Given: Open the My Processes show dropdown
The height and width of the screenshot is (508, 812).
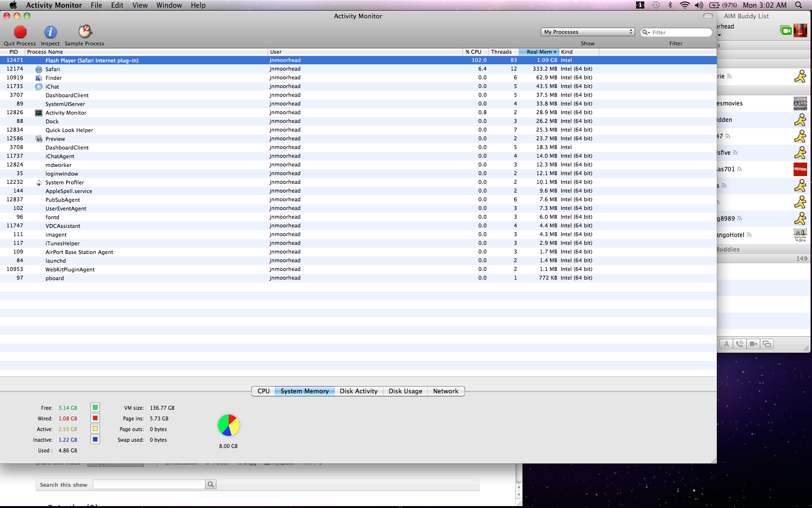Looking at the screenshot, I should point(588,32).
